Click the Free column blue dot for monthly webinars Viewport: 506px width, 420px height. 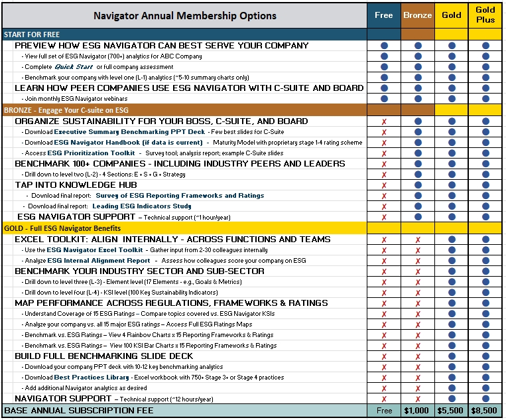point(384,99)
